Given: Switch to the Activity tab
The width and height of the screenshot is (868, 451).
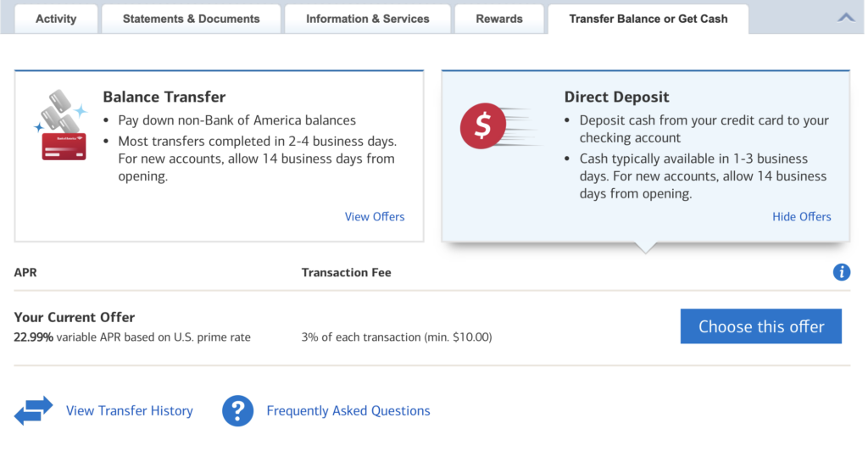Looking at the screenshot, I should pyautogui.click(x=56, y=19).
